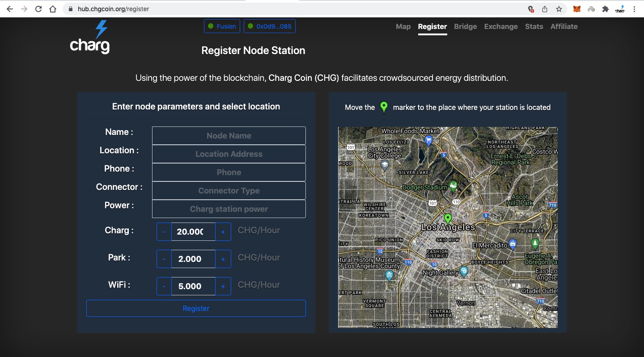Screen dimensions: 644x357
Task: Click the WiFi value 5.000 field
Action: point(193,286)
